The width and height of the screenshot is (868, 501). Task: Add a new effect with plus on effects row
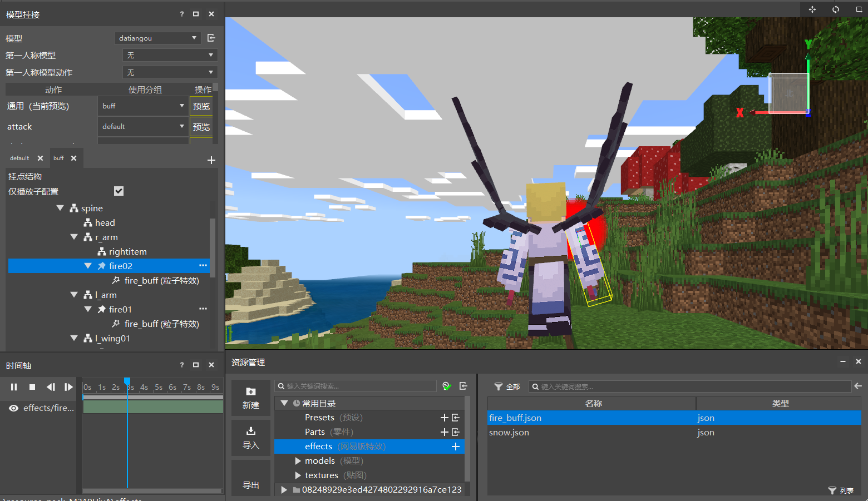456,447
